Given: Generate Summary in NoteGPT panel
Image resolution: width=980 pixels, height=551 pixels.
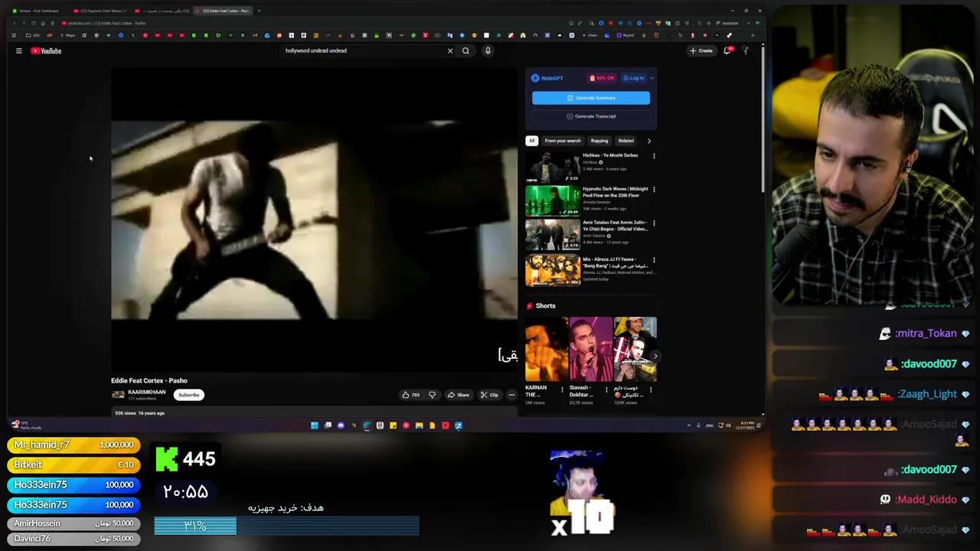Looking at the screenshot, I should [x=591, y=98].
